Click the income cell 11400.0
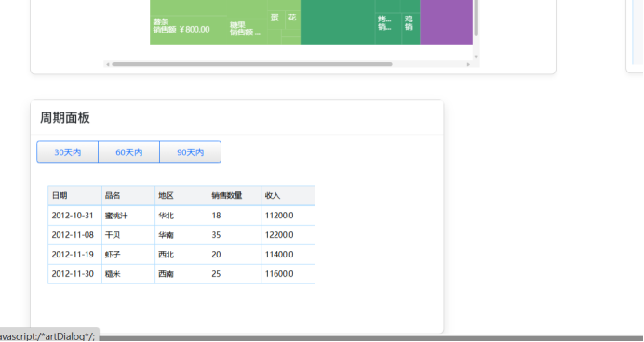 click(288, 255)
